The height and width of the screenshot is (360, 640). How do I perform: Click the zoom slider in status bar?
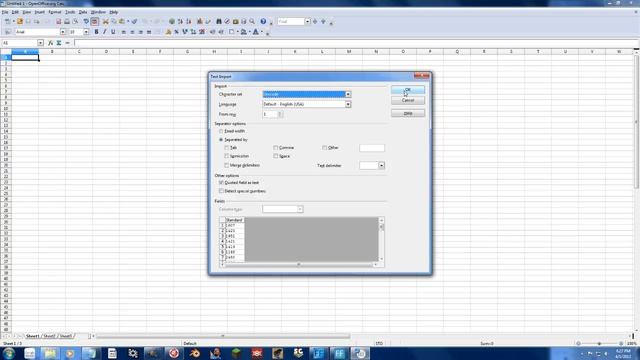599,344
